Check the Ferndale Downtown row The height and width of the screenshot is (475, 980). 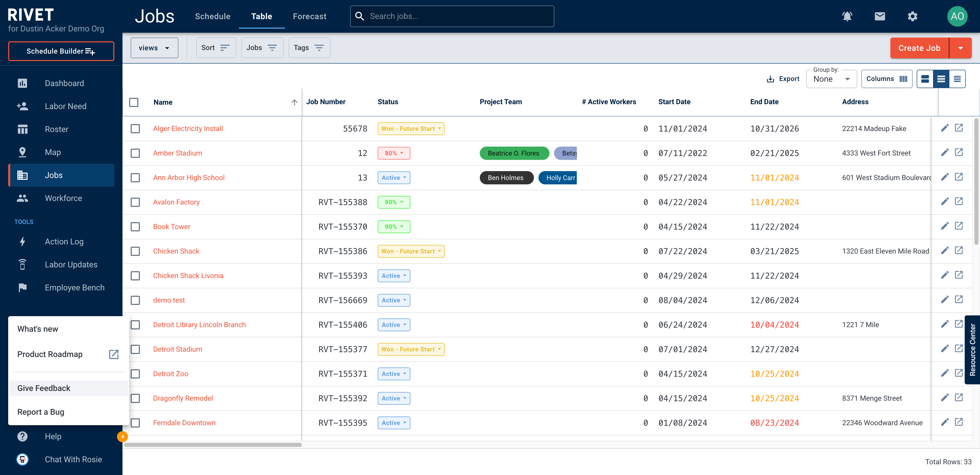click(x=135, y=423)
